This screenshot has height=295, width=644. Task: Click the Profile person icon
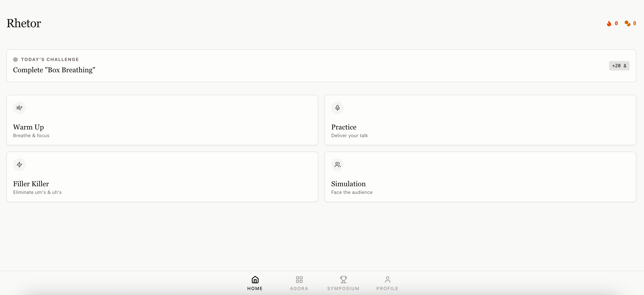tap(387, 279)
